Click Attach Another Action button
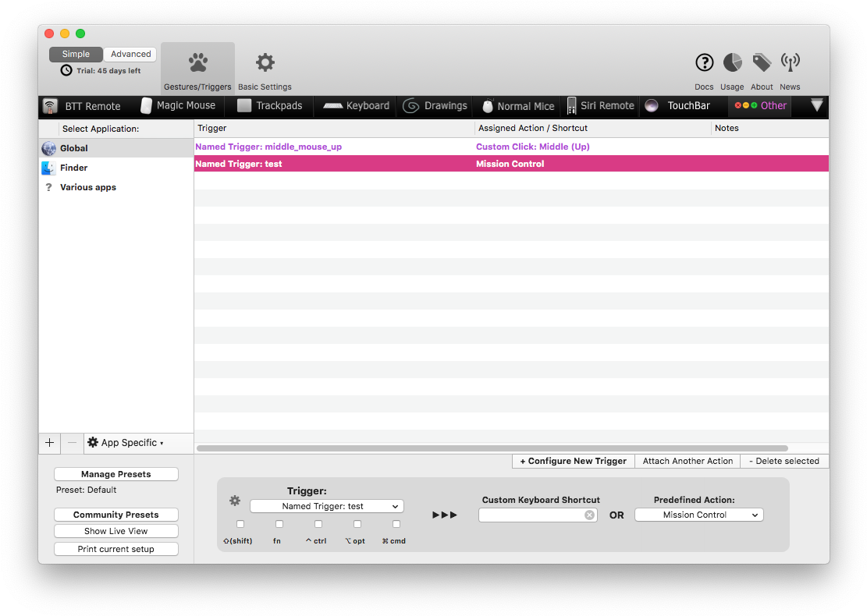Viewport: 867px width, 616px height. coord(688,461)
